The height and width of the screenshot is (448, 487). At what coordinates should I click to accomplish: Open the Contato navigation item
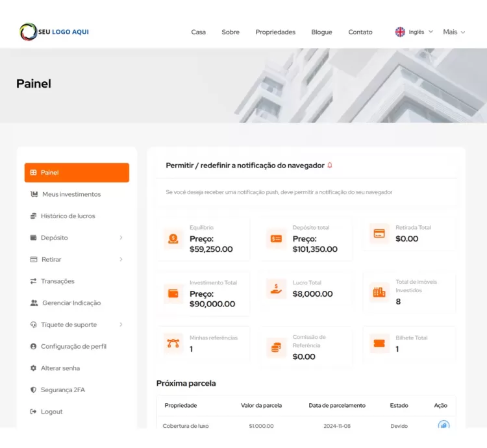(360, 32)
